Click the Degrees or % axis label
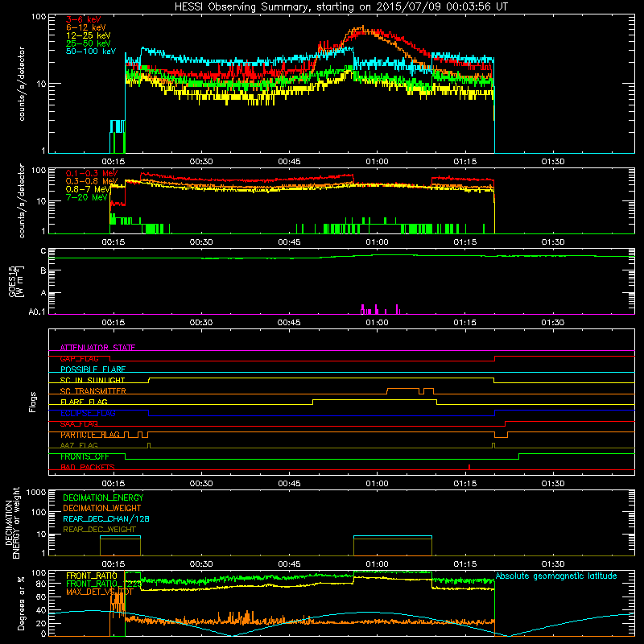Viewport: 644px width, 644px height. pos(22,603)
